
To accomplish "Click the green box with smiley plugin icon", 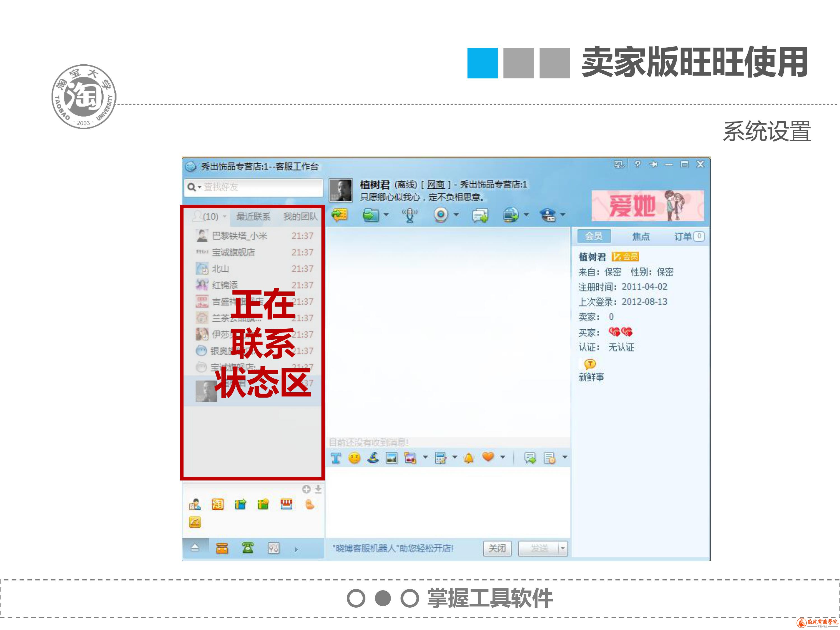I will point(263,504).
